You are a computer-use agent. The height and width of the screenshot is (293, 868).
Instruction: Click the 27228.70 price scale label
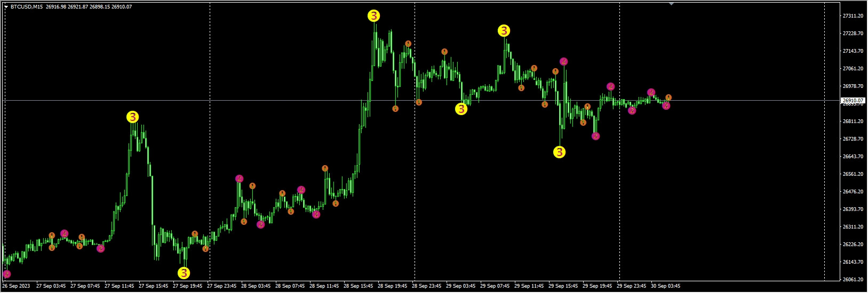[853, 34]
